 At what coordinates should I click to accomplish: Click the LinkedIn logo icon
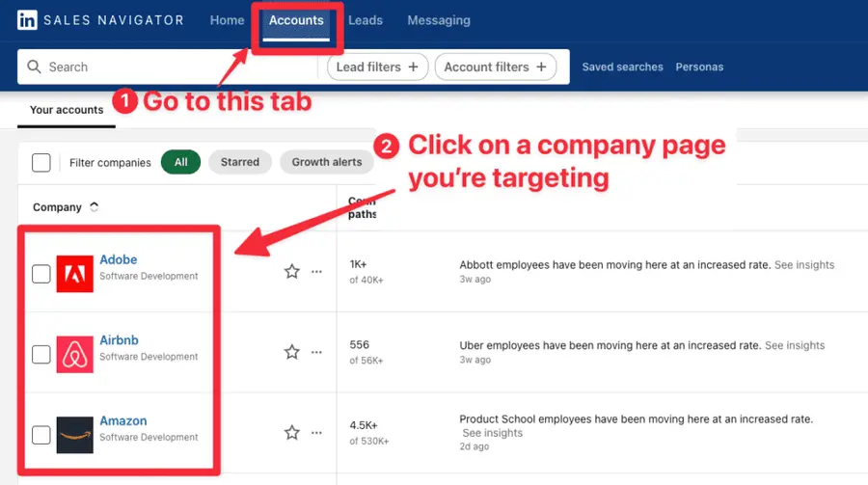click(x=27, y=20)
